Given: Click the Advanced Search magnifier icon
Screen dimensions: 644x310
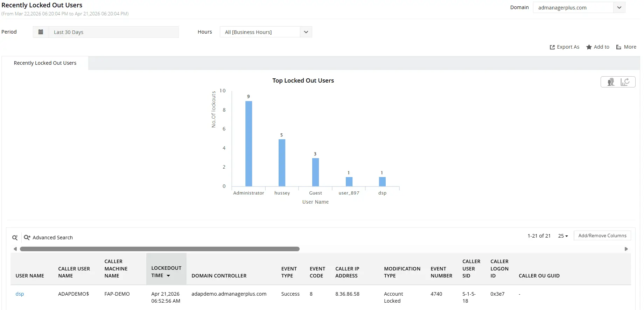Looking at the screenshot, I should coord(27,238).
